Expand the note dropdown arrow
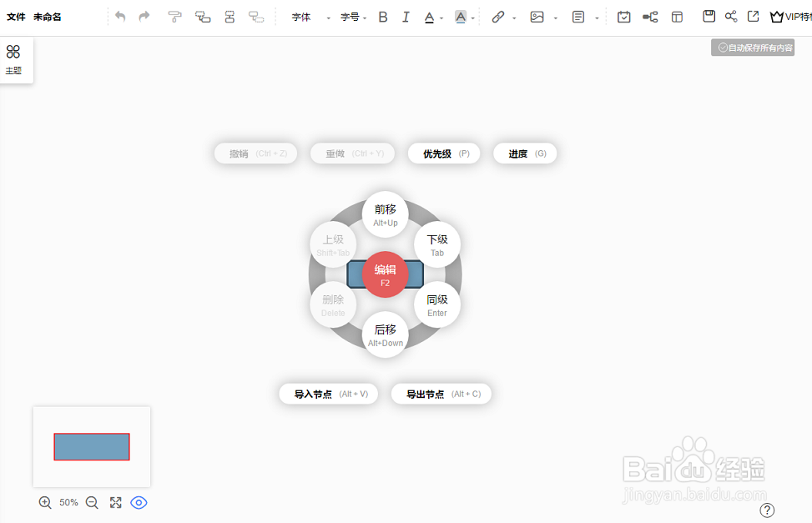812x523 pixels. [597, 18]
